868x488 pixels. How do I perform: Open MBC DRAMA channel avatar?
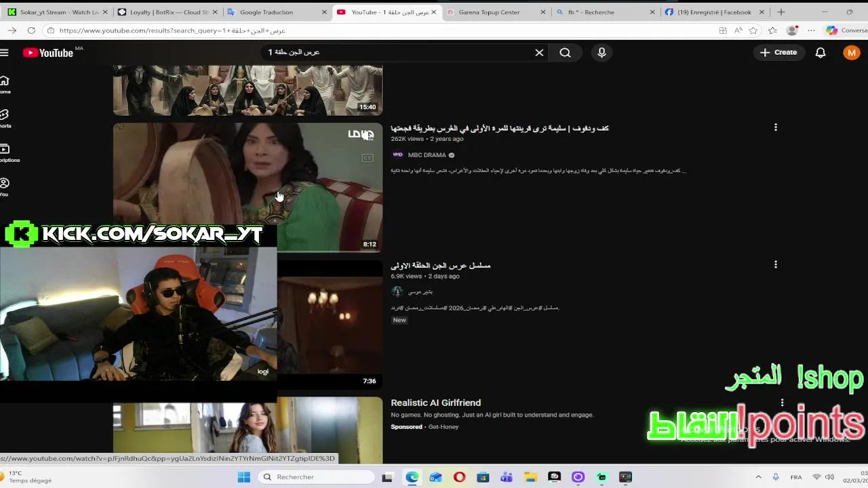(x=397, y=155)
